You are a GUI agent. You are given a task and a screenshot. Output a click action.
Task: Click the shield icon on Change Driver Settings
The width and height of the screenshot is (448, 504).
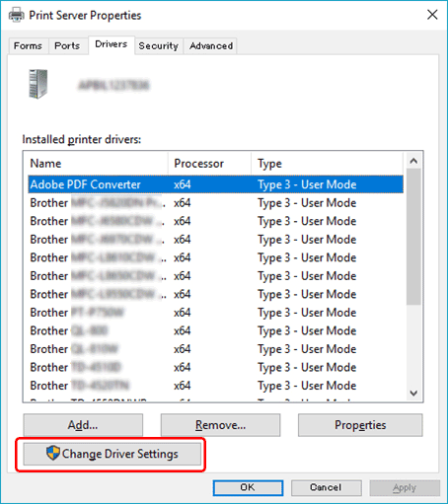point(52,453)
